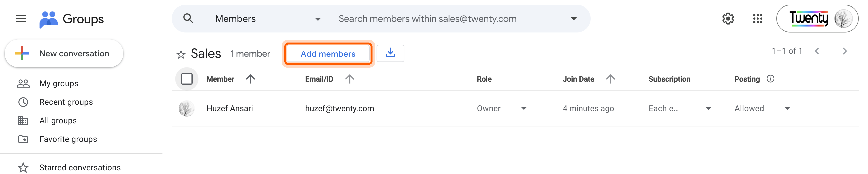The height and width of the screenshot is (174, 868).
Task: Tick the select all members checkbox
Action: [x=187, y=79]
